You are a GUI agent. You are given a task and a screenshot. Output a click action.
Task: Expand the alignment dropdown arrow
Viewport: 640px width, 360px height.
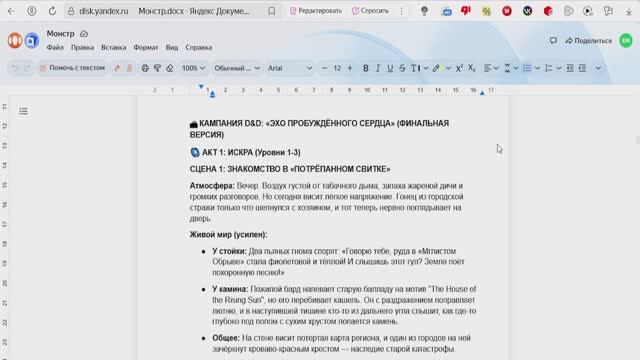point(496,68)
